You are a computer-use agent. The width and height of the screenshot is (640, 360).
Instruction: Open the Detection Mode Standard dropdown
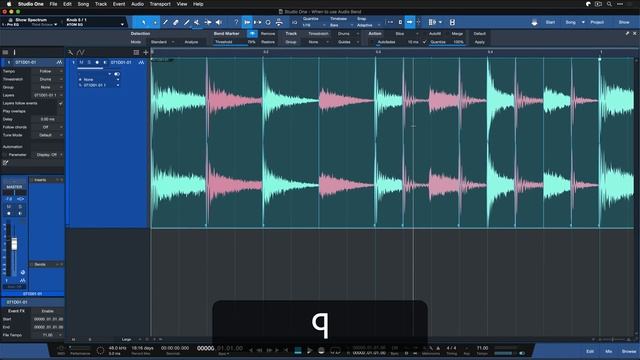(x=162, y=42)
